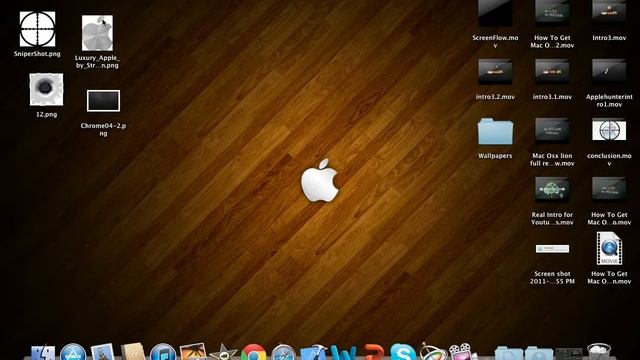This screenshot has height=360, width=640.
Task: Select the Chrome04-2.png file
Action: [103, 101]
